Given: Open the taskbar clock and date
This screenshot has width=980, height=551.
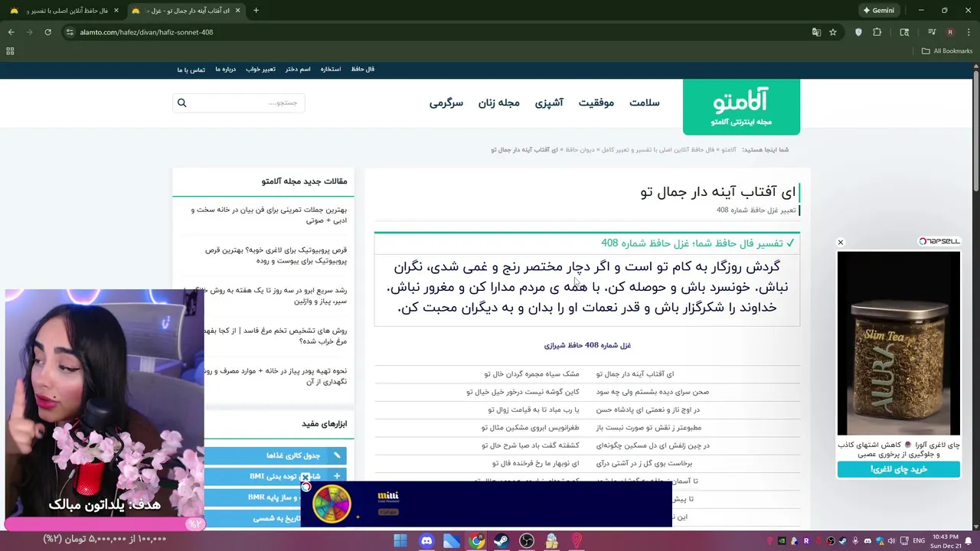Looking at the screenshot, I should [945, 541].
